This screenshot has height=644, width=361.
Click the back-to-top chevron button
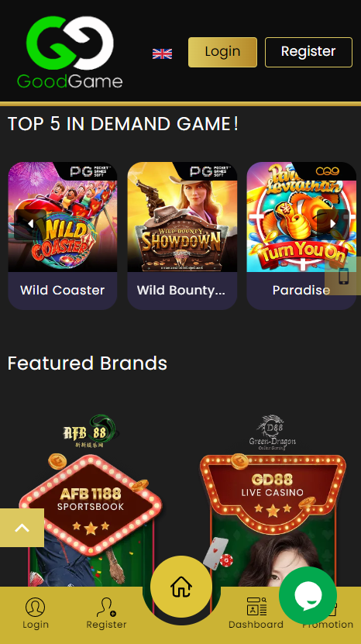coord(22,528)
